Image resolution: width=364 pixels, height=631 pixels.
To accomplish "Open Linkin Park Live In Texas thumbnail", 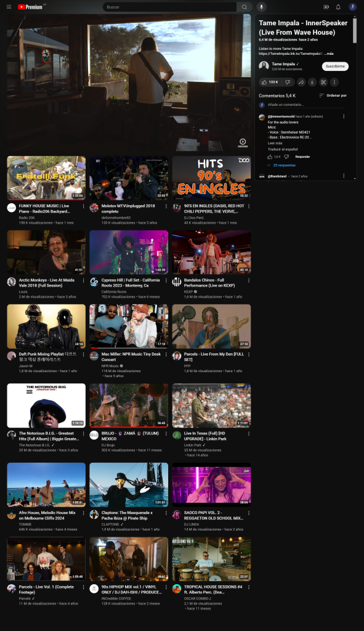I will pos(211,405).
